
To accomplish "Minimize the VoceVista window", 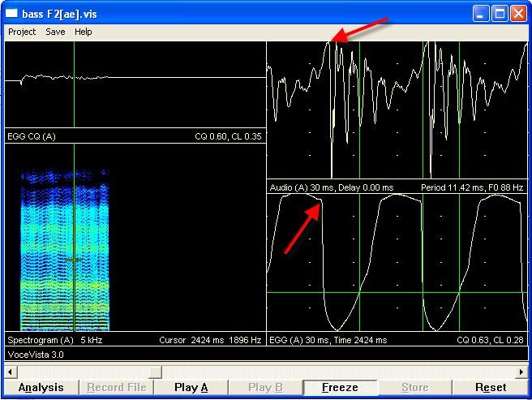I will tap(482, 12).
